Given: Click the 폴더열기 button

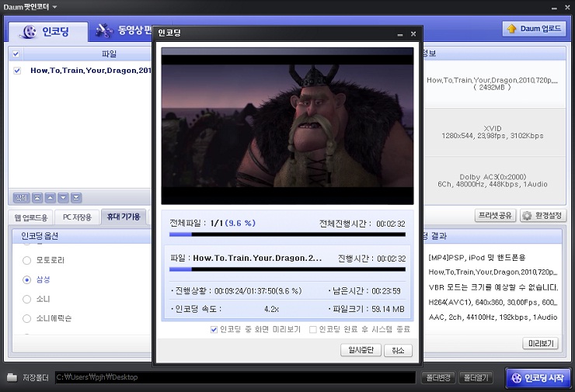Looking at the screenshot, I should point(476,377).
